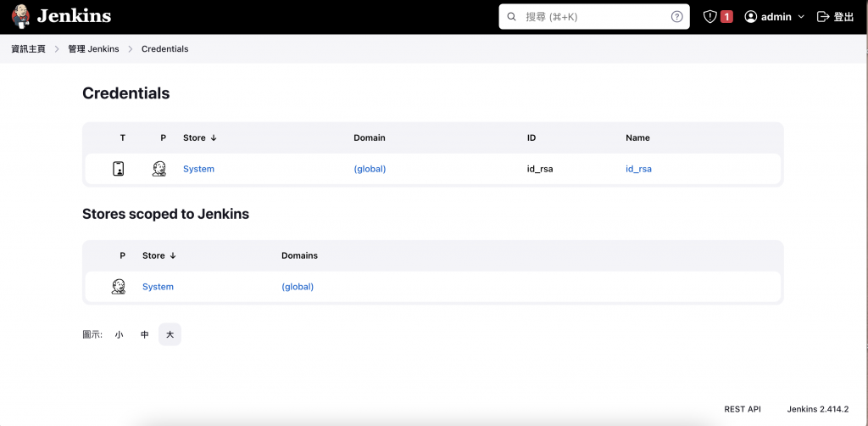Click the admin user avatar icon
The width and height of the screenshot is (868, 426).
751,17
